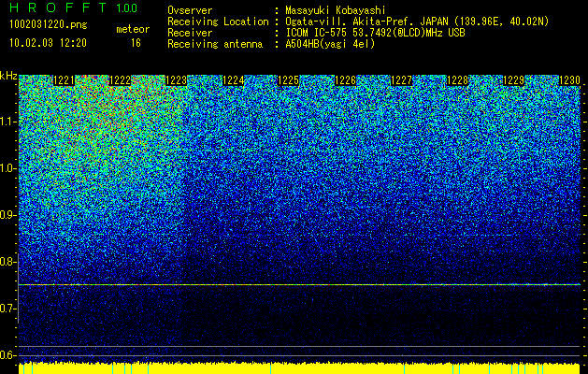Image resolution: width=588 pixels, height=374 pixels.
Task: Click the A504HB(yagi 4el) antenna text
Action: (330, 44)
